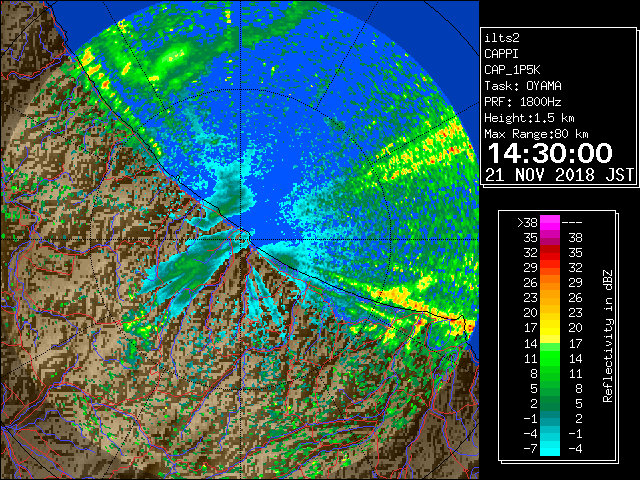The image size is (640, 480).
Task: Pick the magenta >38 dBZ legend swatch
Action: [550, 223]
